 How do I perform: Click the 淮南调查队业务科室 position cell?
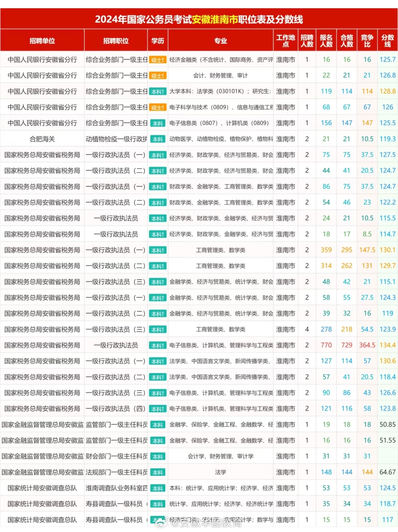(116, 488)
